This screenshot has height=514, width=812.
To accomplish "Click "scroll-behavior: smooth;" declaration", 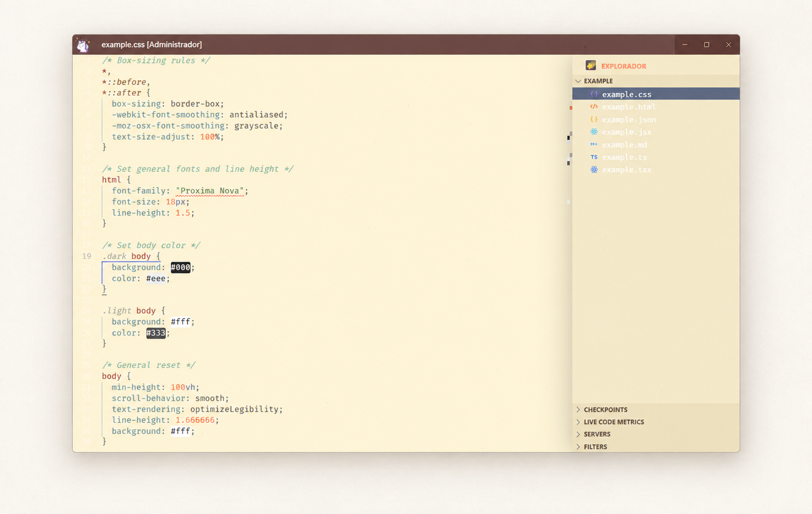I will click(x=170, y=398).
